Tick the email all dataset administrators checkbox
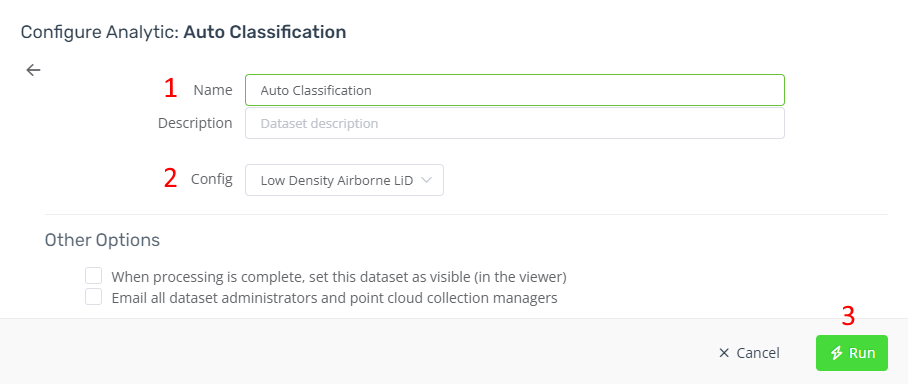Screen dimensions: 908x384 [94, 297]
